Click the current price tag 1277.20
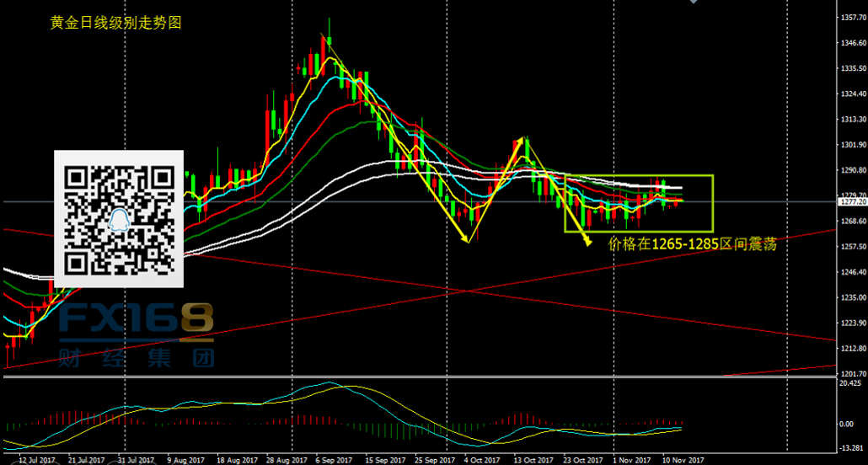This screenshot has height=465, width=868. (x=853, y=202)
